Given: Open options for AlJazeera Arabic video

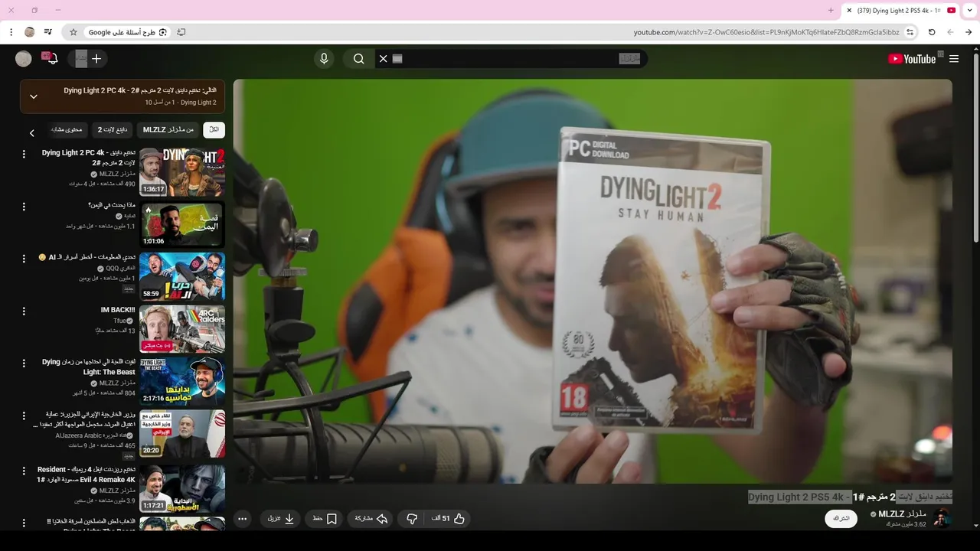Looking at the screenshot, I should coord(24,416).
